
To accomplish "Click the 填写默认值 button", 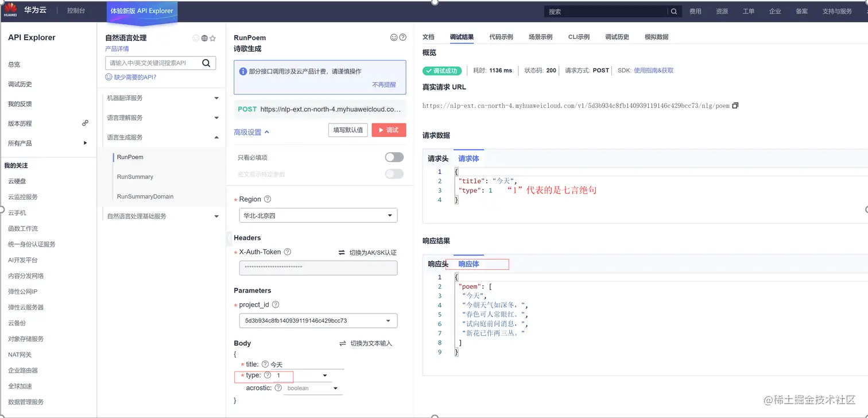I will [x=348, y=130].
